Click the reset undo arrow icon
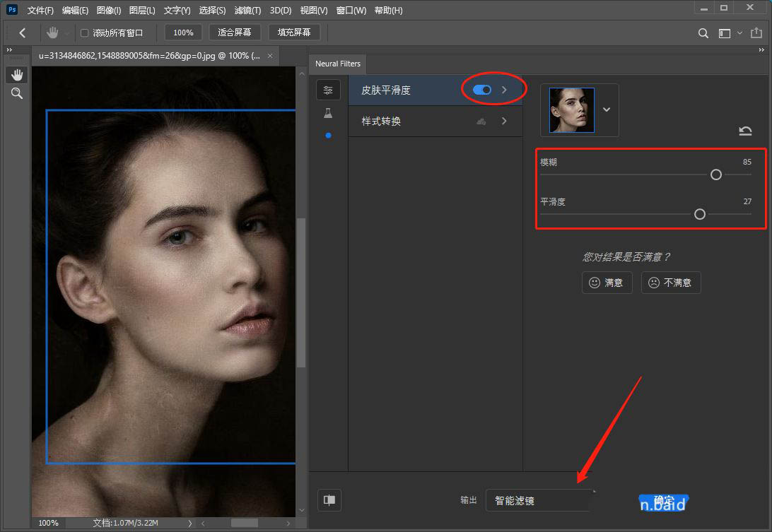Image resolution: width=772 pixels, height=532 pixels. pos(745,131)
